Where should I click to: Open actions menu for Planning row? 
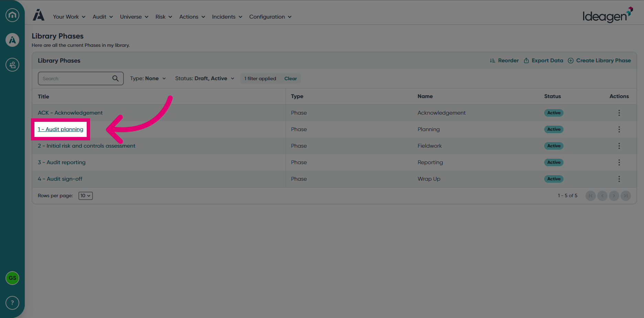tap(619, 129)
